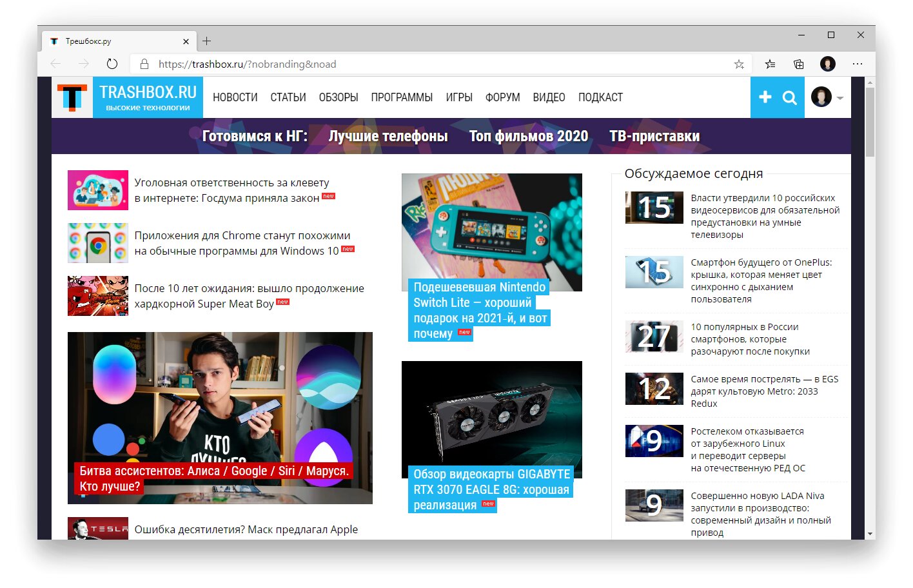Open the ПОДКАСТ menu

click(600, 97)
